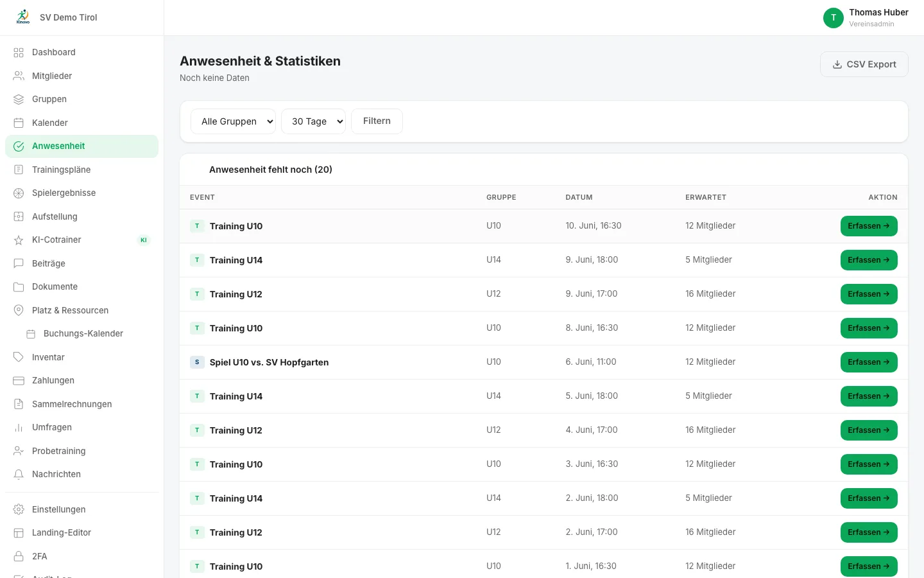The width and height of the screenshot is (924, 578).
Task: Click the Mitglieder people icon
Action: [19, 76]
